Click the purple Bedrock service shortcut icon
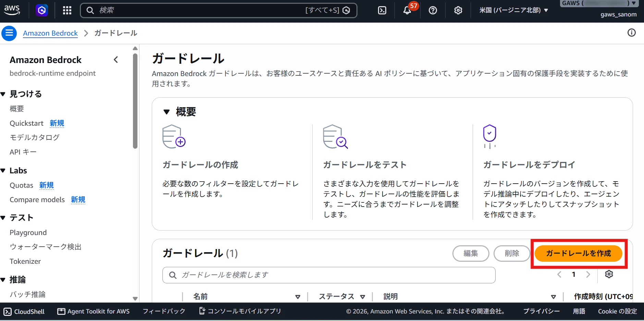644x321 pixels. (x=42, y=10)
